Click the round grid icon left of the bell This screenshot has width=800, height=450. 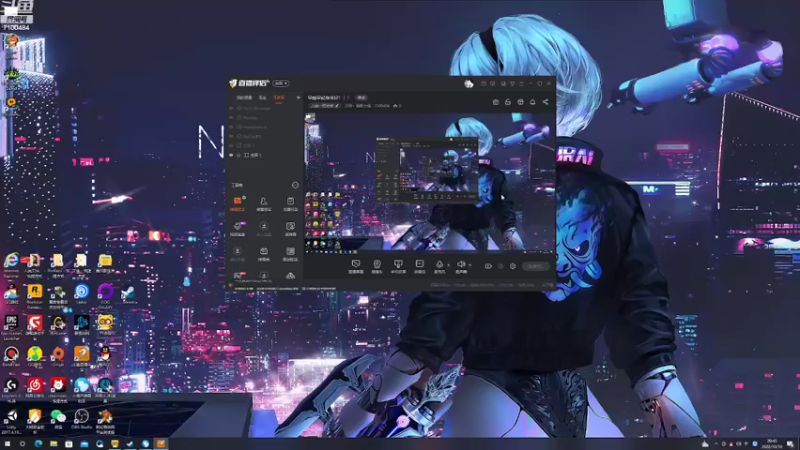(x=520, y=102)
